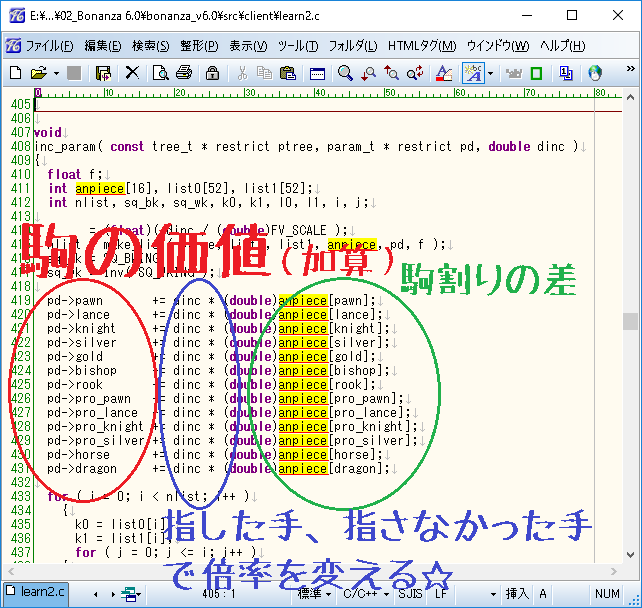Image resolution: width=642 pixels, height=608 pixels.
Task: Click line number 408 in gutter
Action: [21, 146]
